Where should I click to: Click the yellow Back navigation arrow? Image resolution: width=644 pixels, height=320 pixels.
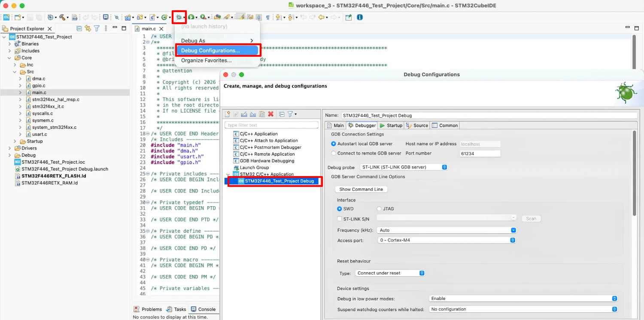click(x=321, y=17)
